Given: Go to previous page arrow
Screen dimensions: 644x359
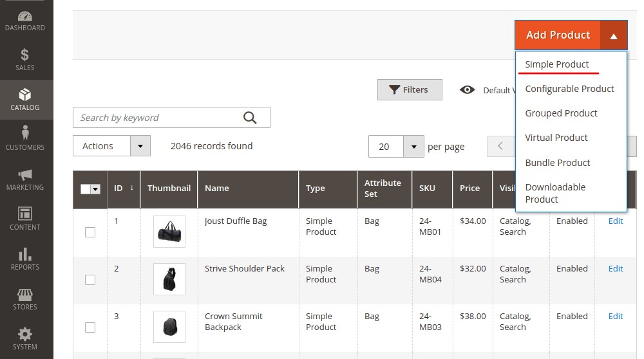Looking at the screenshot, I should click(x=500, y=146).
